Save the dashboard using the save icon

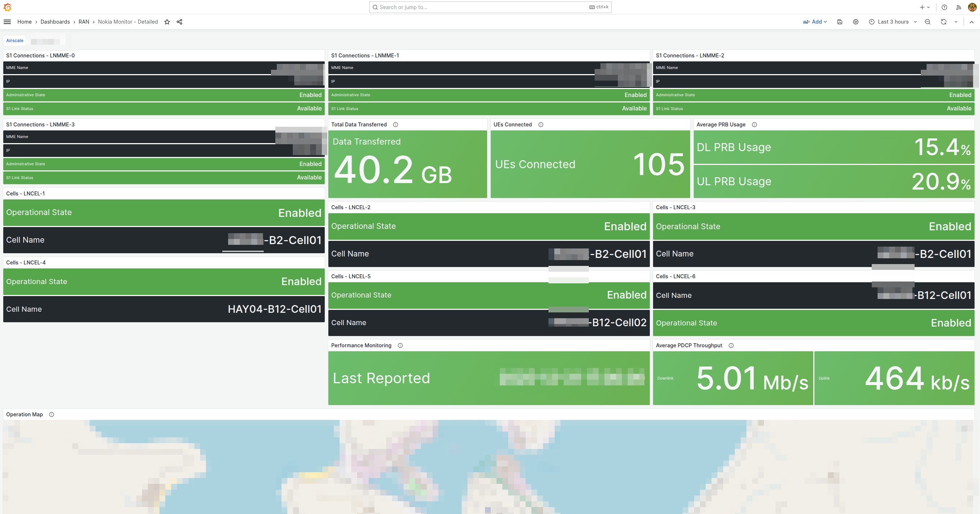click(840, 22)
